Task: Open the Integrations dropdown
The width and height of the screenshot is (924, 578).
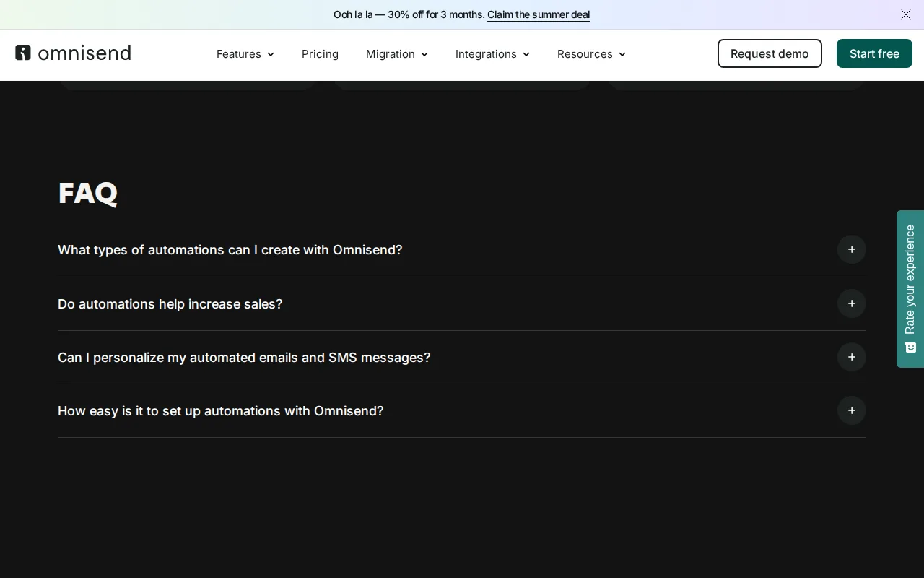Action: click(x=492, y=54)
